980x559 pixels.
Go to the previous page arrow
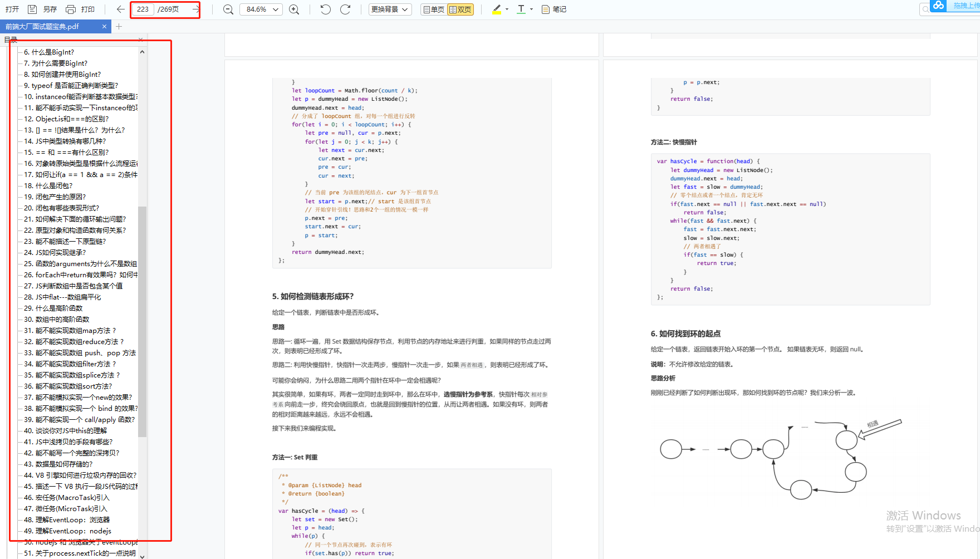tap(120, 9)
